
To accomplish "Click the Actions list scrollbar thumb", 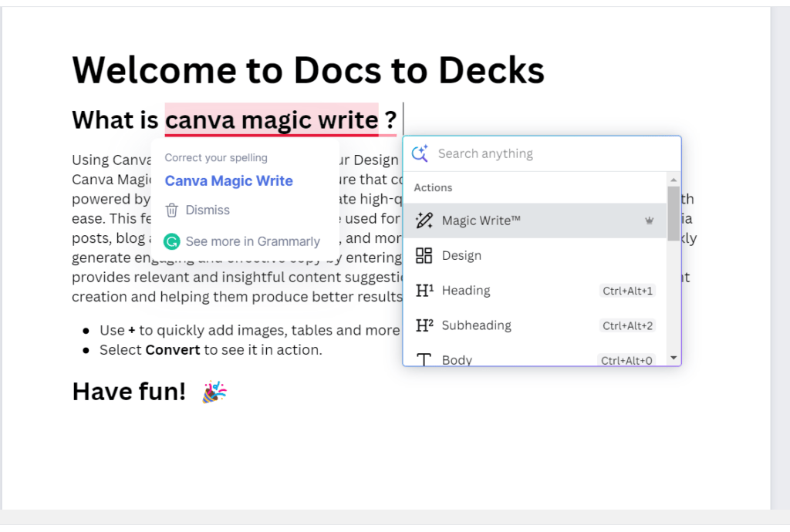I will pos(674,212).
